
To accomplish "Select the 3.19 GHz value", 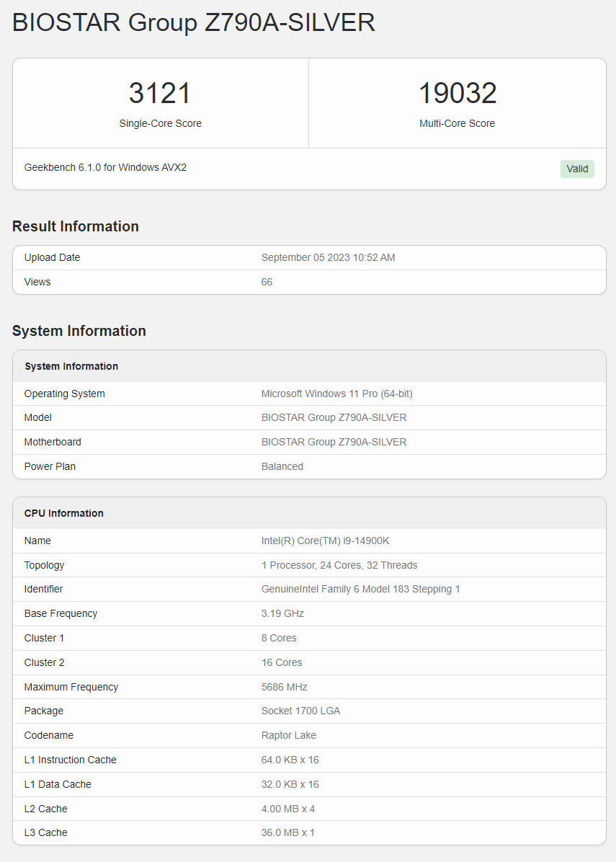I will (x=282, y=613).
